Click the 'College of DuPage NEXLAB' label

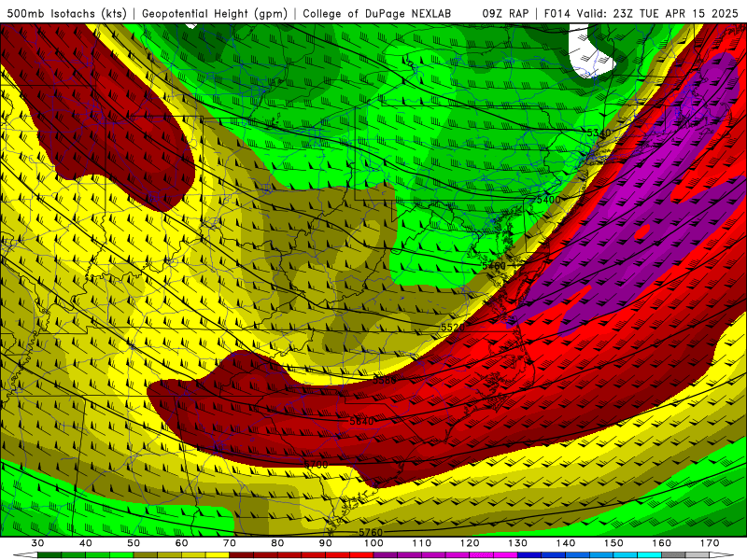coord(377,13)
